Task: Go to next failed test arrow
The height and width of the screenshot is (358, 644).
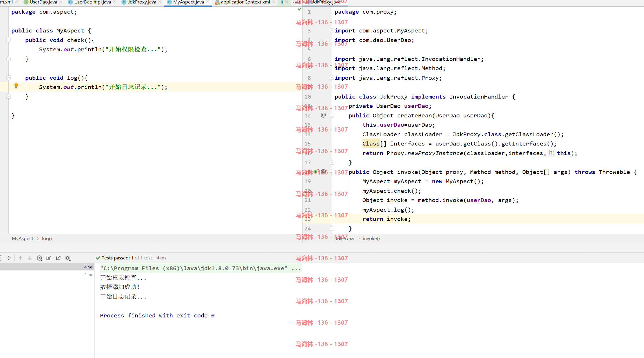Action: tap(30, 258)
